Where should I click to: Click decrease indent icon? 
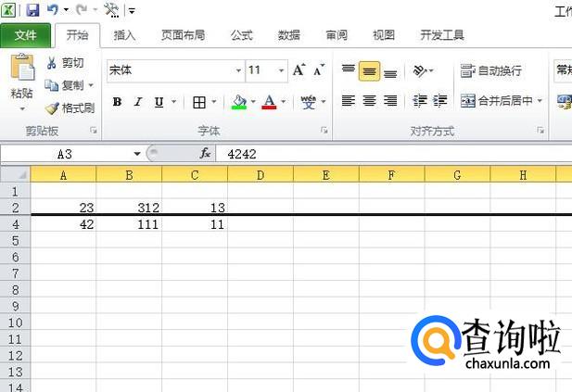[x=420, y=100]
